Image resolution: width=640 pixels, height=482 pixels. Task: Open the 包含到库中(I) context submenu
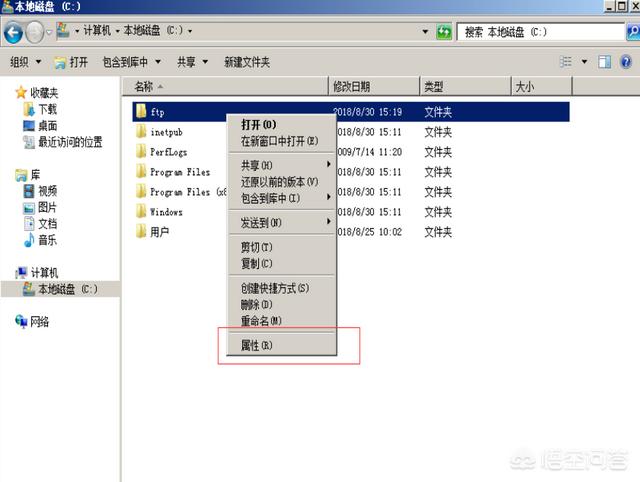pos(282,198)
